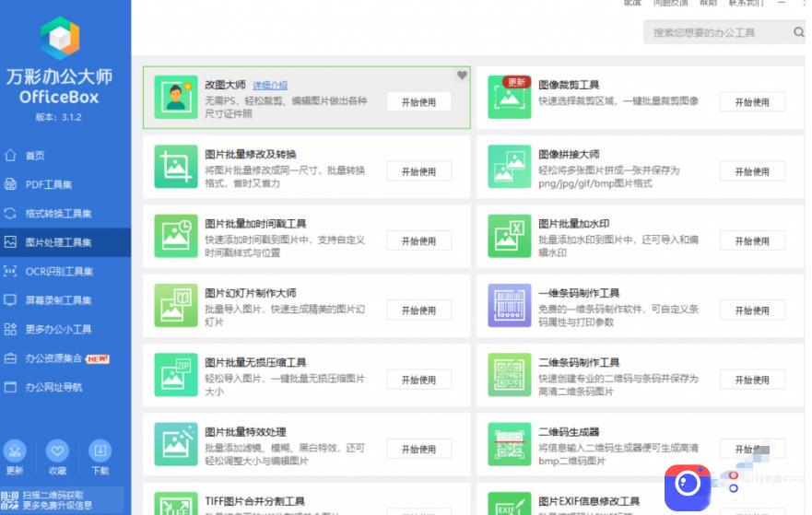Click the 图片批量加水印 watermark icon

click(x=509, y=236)
